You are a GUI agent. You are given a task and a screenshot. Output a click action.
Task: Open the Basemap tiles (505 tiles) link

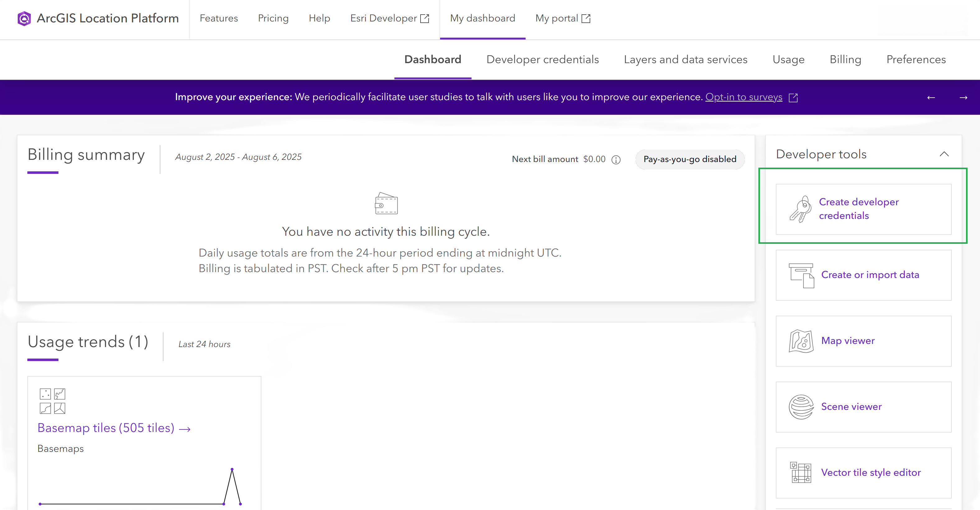point(106,428)
